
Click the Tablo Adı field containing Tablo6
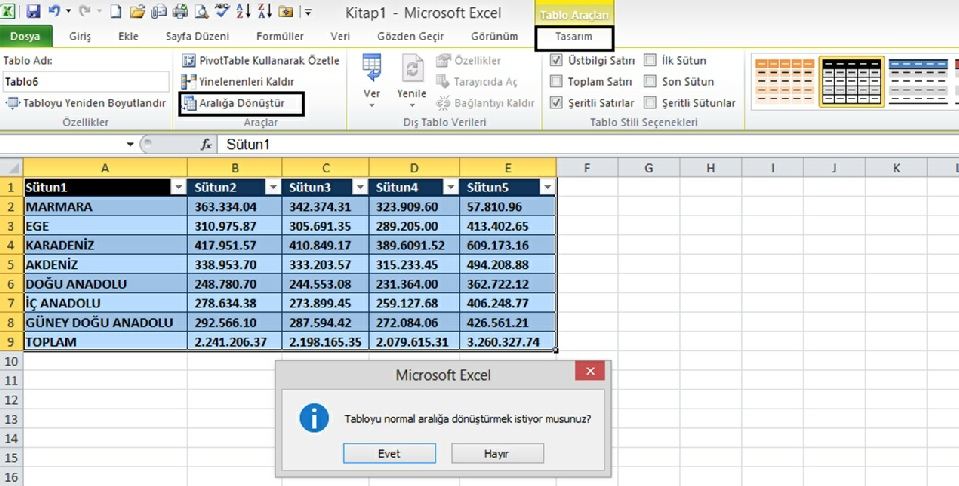pyautogui.click(x=86, y=81)
